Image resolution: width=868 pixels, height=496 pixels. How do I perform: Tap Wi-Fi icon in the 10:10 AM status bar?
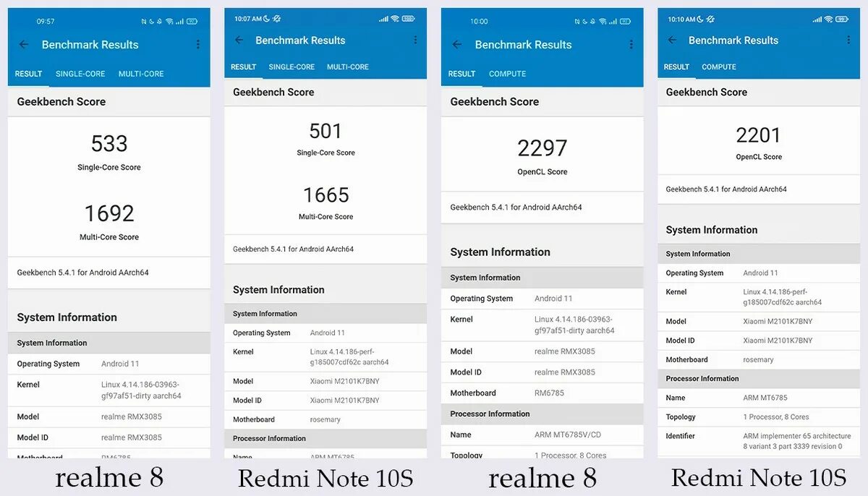coord(828,19)
